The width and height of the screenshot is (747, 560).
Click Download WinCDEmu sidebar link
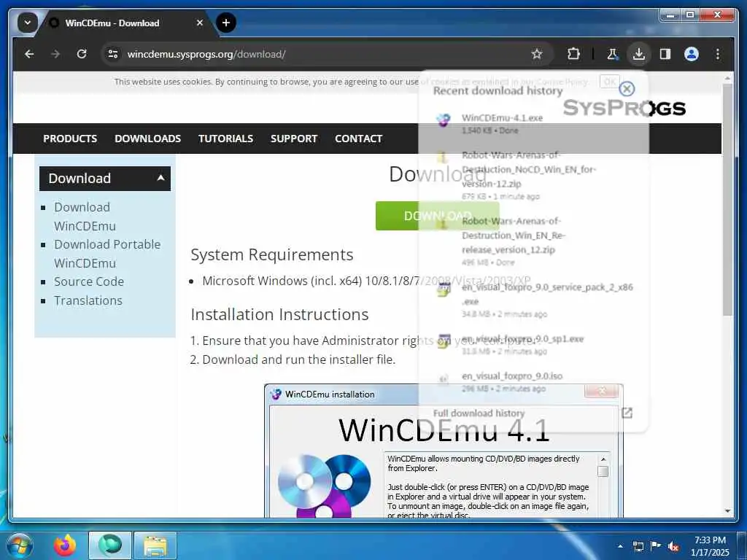85,217
